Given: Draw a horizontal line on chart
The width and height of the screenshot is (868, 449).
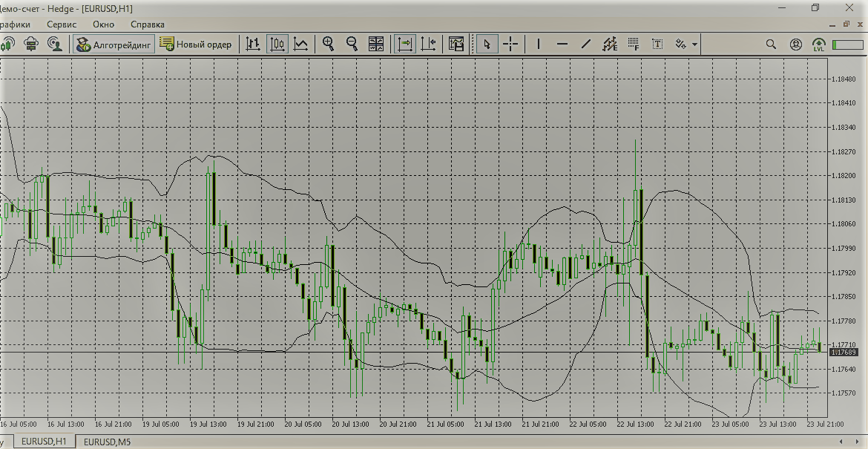Looking at the screenshot, I should point(562,44).
